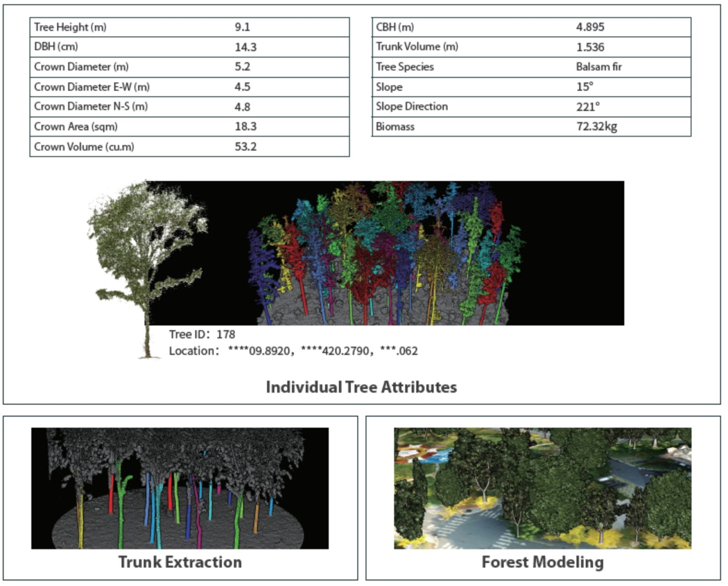Select the DBH (cm) row label
The height and width of the screenshot is (586, 728).
56,47
